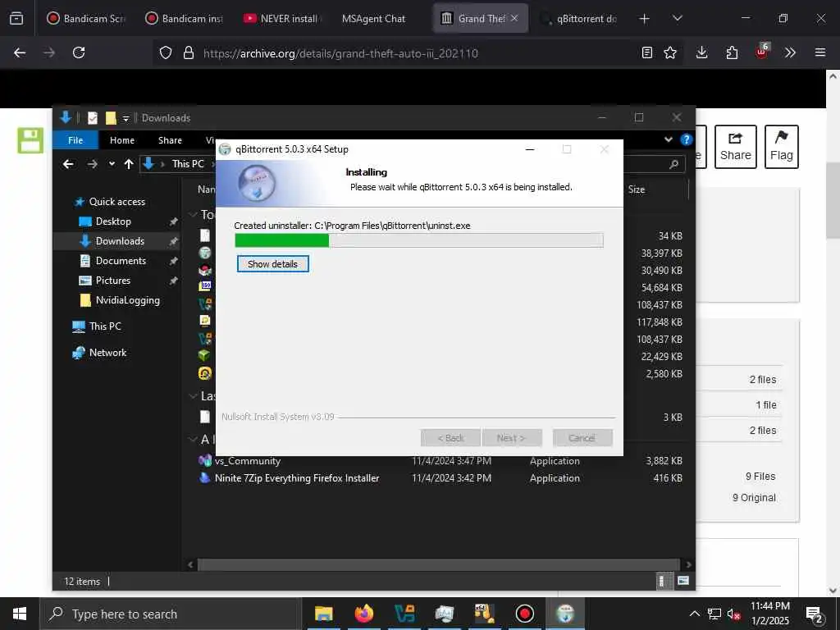Viewport: 840px width, 630px height.
Task: Collapse the bottom file group chevron
Action: [193, 440]
